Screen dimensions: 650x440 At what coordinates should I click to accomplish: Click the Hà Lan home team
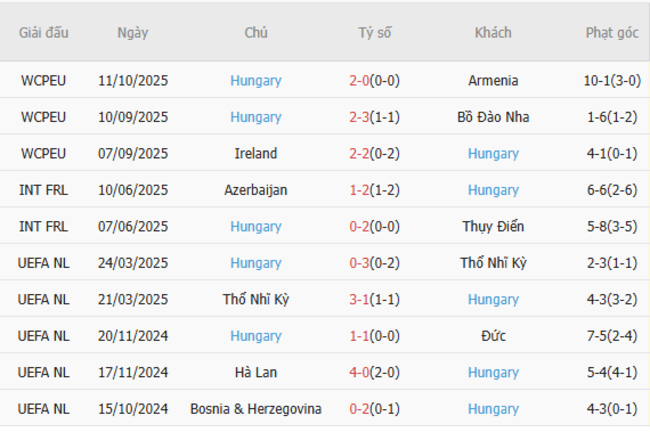pyautogui.click(x=255, y=372)
